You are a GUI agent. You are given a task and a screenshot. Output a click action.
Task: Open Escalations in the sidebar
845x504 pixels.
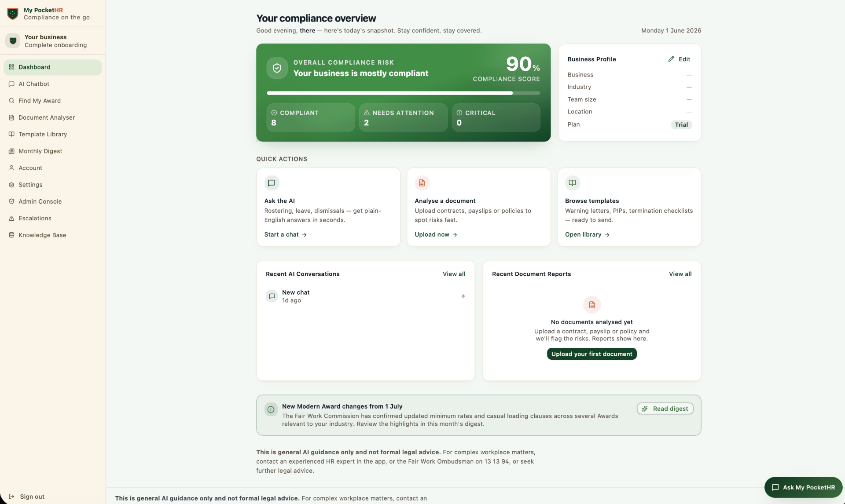click(53, 218)
